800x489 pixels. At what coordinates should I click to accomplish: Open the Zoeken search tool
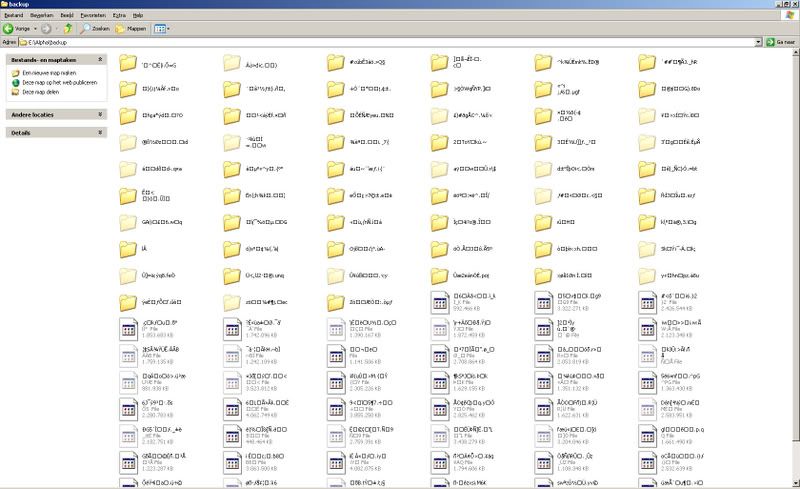94,29
